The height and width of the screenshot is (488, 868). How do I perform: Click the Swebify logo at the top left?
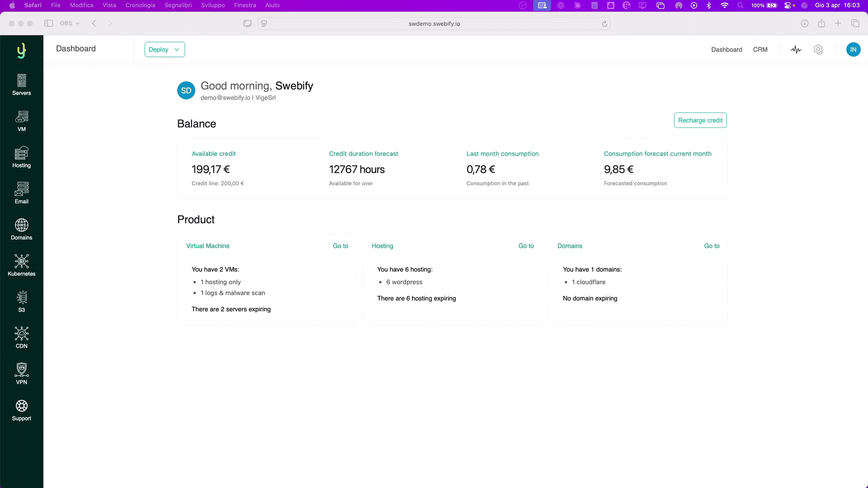[21, 50]
